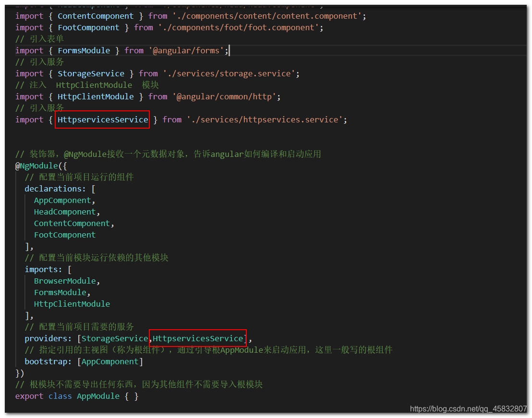Viewport: 532px width, 418px height.
Task: Click the AppModule class name
Action: [98, 396]
